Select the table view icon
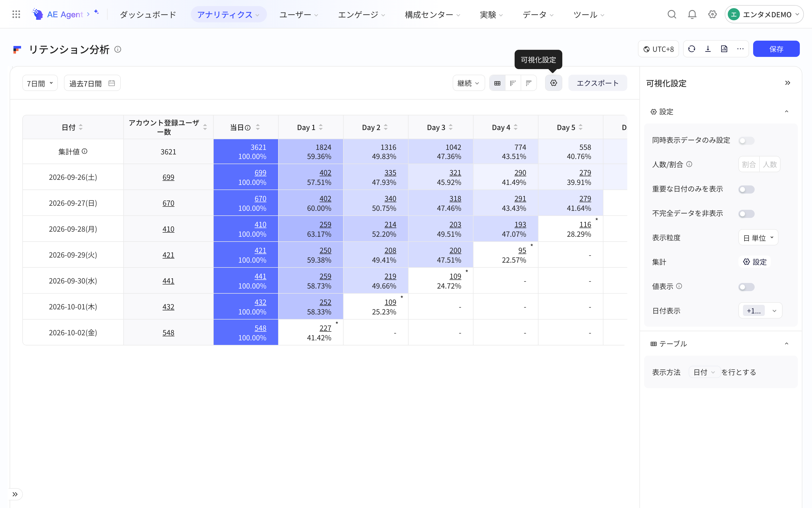 (497, 83)
